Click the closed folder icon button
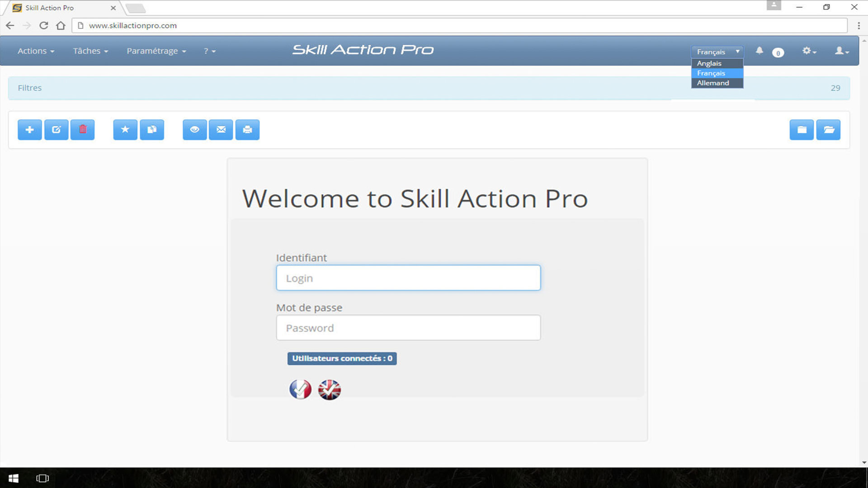 pos(802,130)
